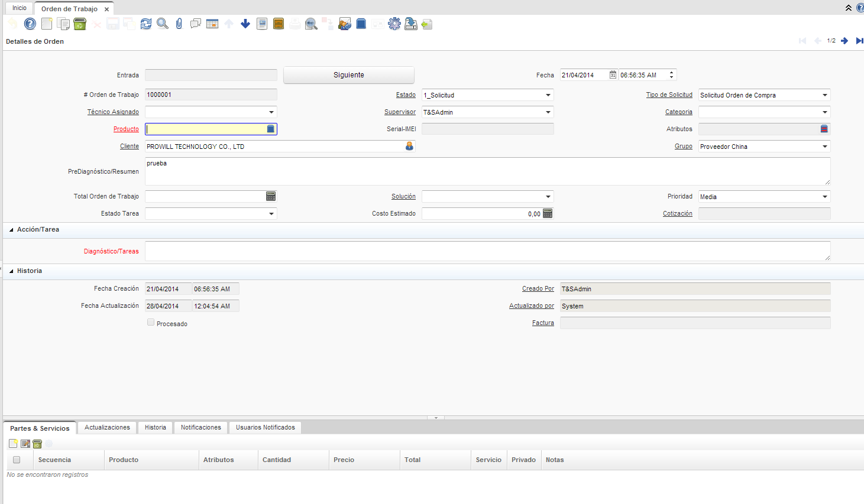Click the Cliente label link
This screenshot has width=864, height=504.
click(130, 146)
